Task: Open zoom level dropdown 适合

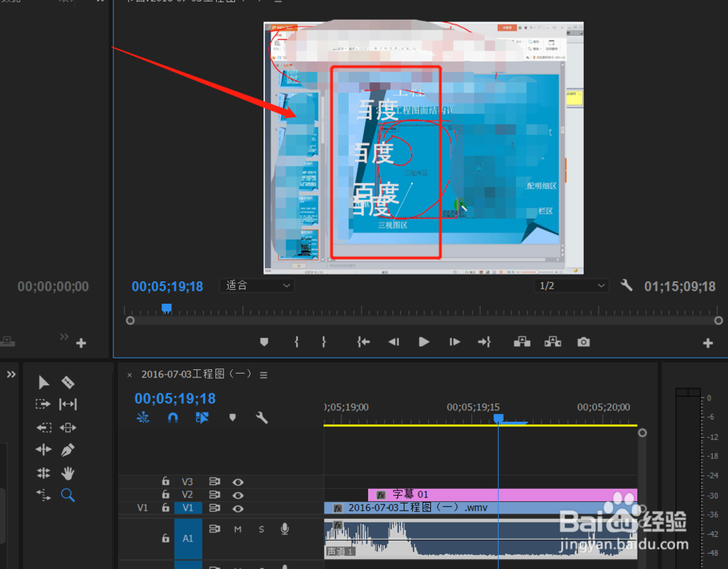Action: [257, 286]
